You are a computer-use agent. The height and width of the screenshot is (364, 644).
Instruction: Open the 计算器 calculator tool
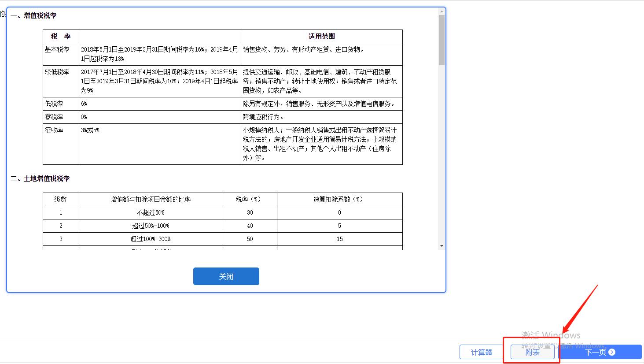(481, 352)
